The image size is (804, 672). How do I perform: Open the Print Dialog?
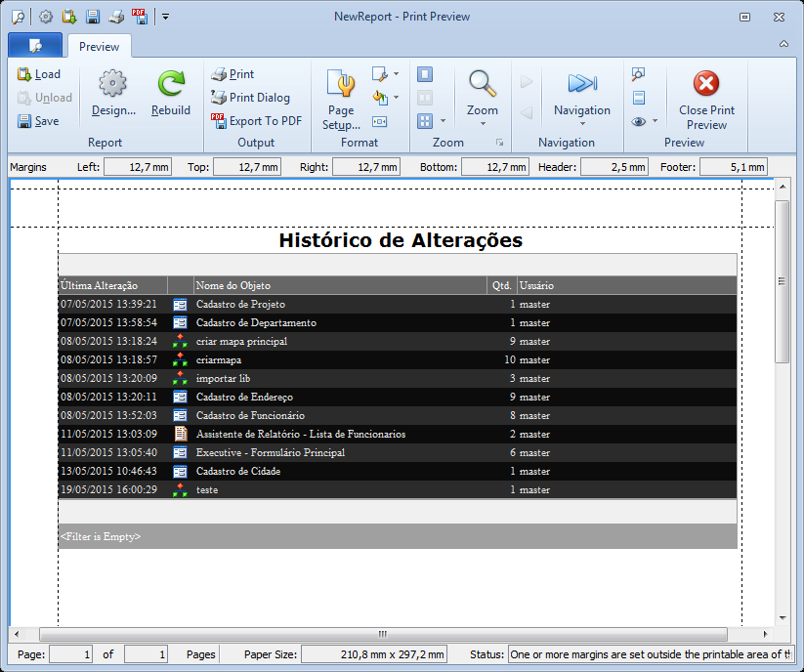[x=250, y=98]
